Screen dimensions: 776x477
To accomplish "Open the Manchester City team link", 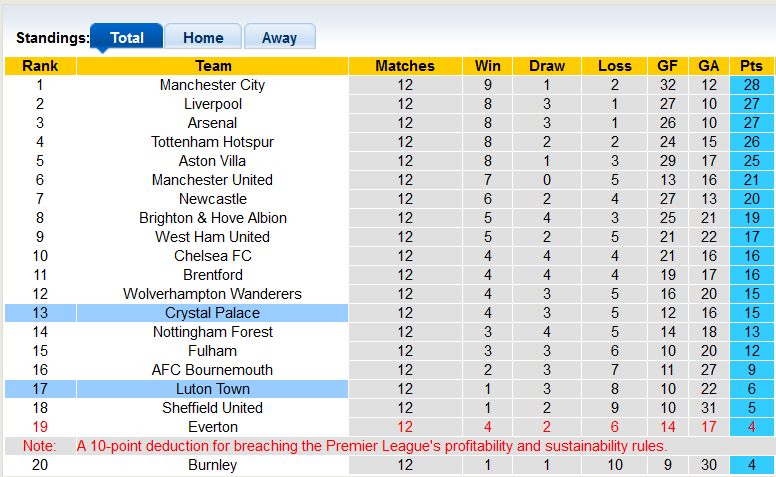I will click(212, 85).
